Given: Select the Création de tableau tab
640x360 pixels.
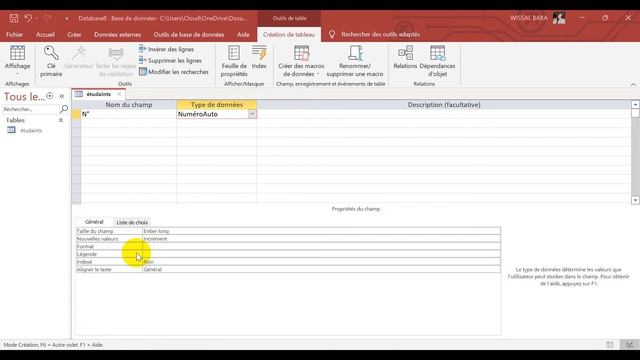Looking at the screenshot, I should 289,35.
